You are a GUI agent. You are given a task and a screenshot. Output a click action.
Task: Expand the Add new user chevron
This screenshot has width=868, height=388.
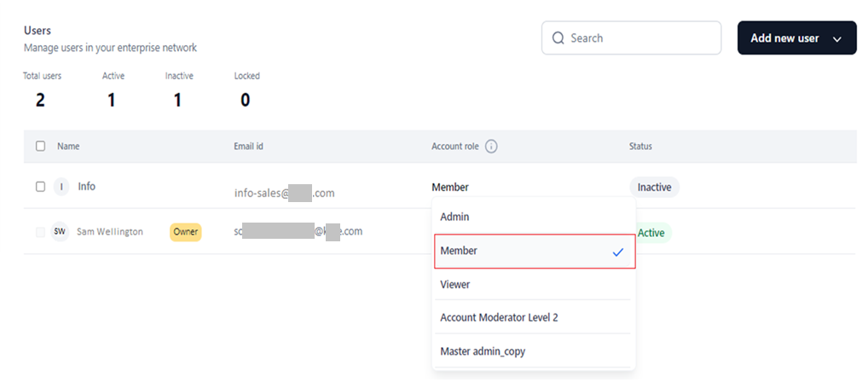[836, 39]
